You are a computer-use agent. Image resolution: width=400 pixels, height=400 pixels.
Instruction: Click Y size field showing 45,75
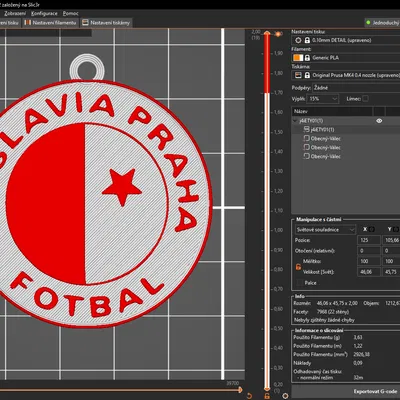click(x=391, y=272)
